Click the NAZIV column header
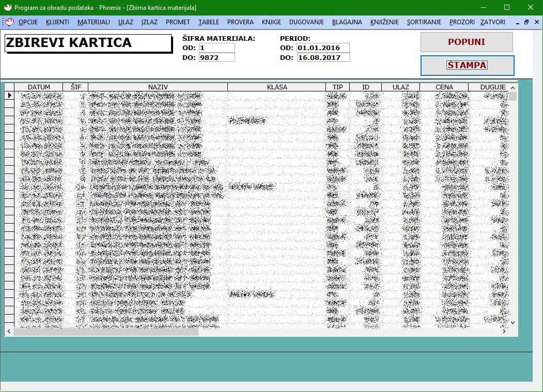 [158, 87]
